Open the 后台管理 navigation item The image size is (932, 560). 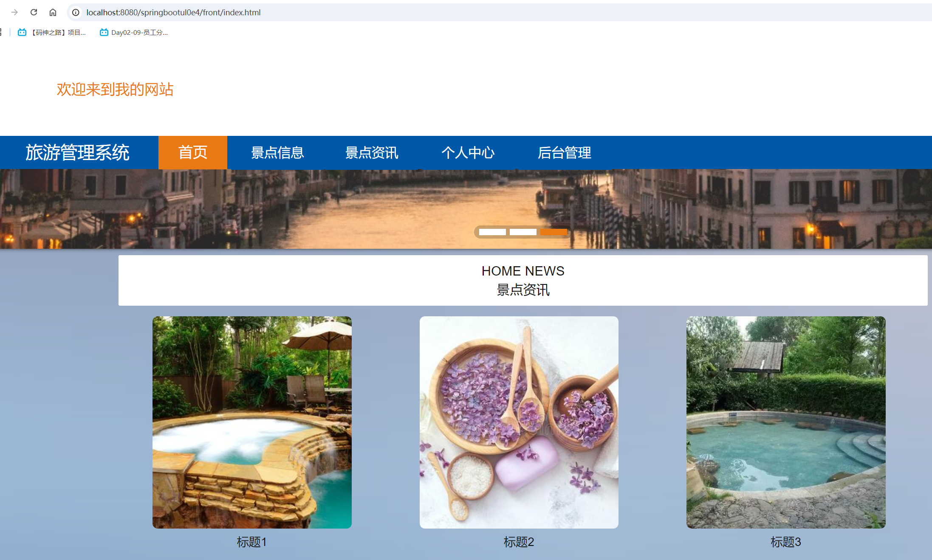pyautogui.click(x=565, y=152)
